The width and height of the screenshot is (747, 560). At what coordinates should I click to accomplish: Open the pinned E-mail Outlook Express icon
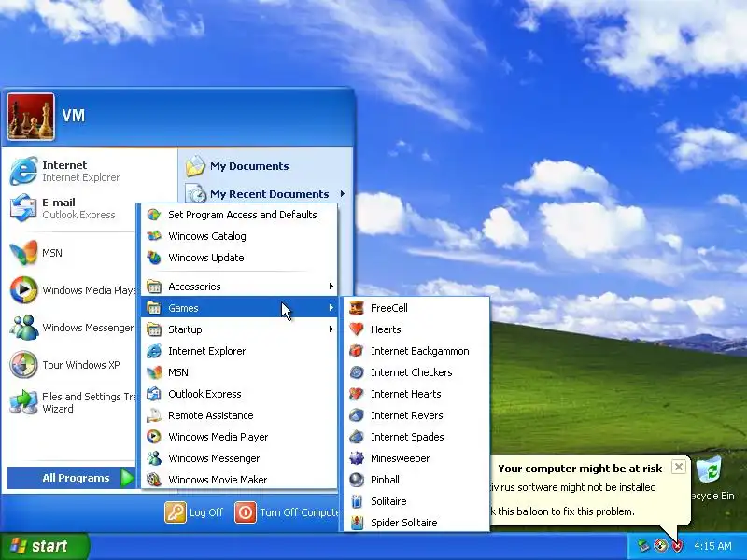coord(23,208)
